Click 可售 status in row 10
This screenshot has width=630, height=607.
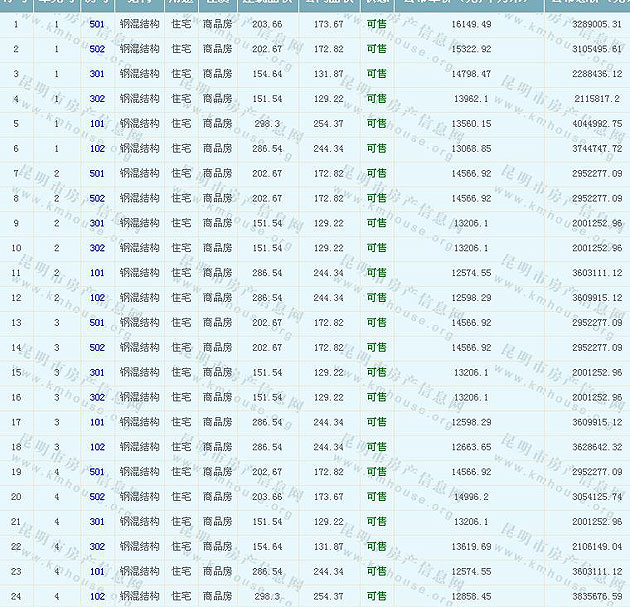[x=376, y=248]
